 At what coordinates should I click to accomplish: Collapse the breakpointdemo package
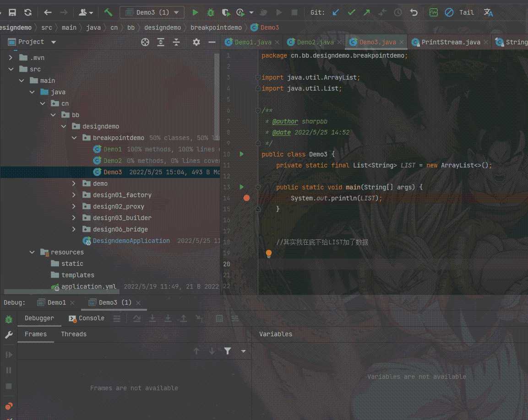74,138
